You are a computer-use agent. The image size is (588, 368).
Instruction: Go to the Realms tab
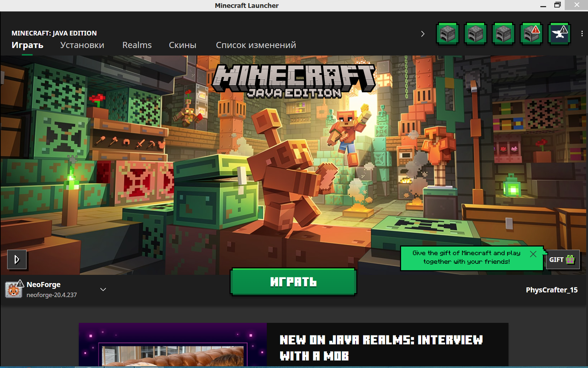pyautogui.click(x=137, y=45)
